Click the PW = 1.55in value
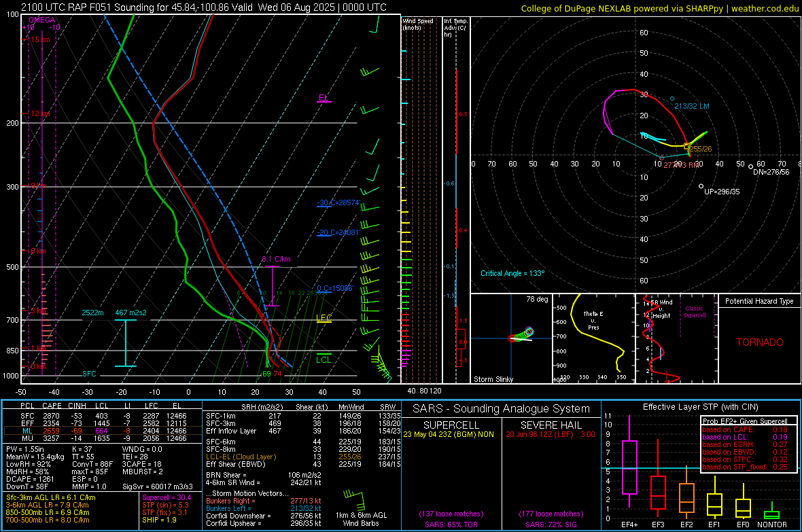 click(25, 449)
